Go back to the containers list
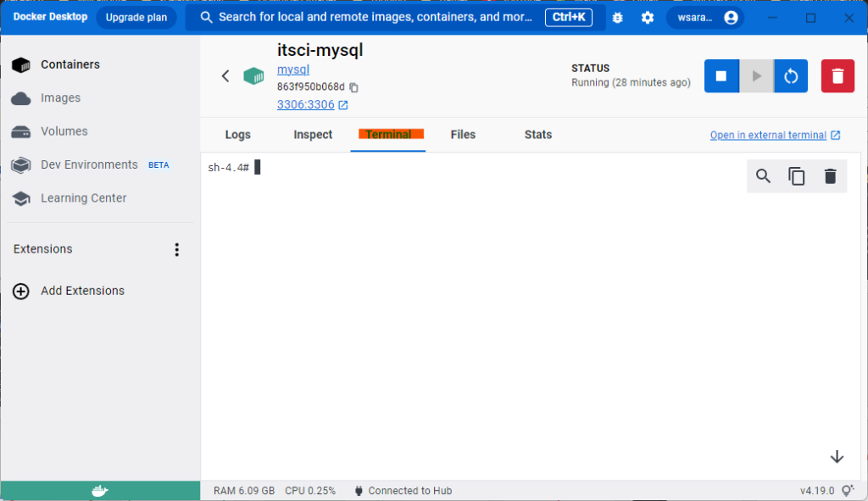Viewport: 868px width, 501px height. click(225, 76)
